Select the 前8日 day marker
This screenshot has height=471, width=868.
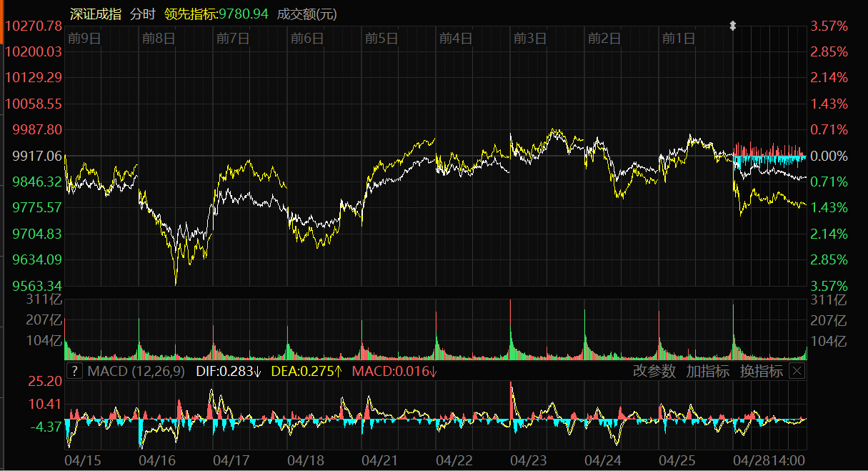[159, 39]
